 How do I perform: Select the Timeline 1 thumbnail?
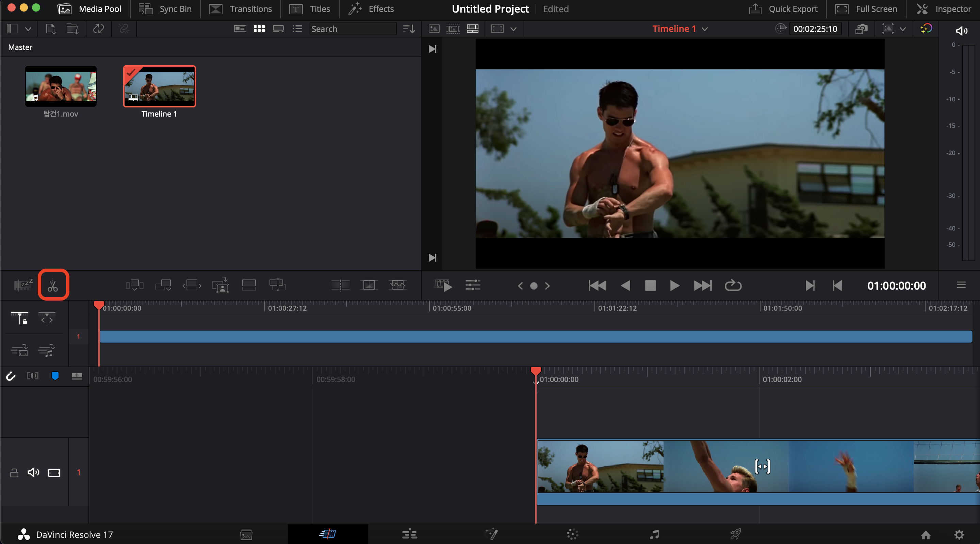coord(159,87)
